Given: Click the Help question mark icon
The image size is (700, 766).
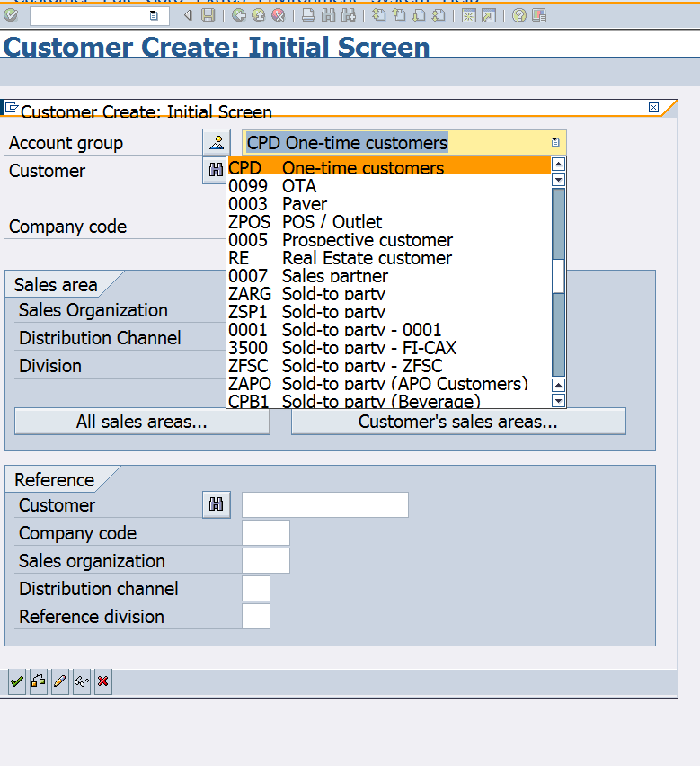Looking at the screenshot, I should [519, 15].
